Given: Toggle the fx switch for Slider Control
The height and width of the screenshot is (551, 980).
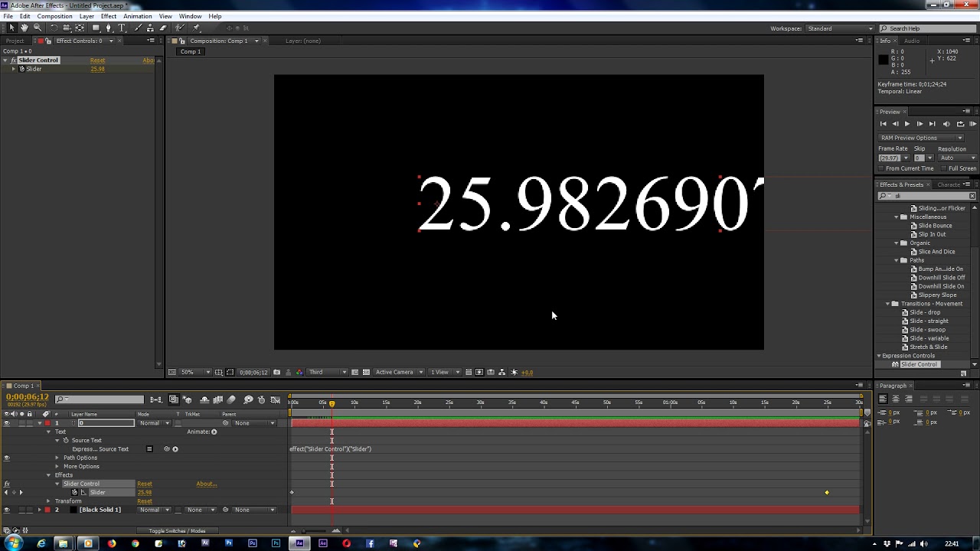Looking at the screenshot, I should [x=7, y=484].
